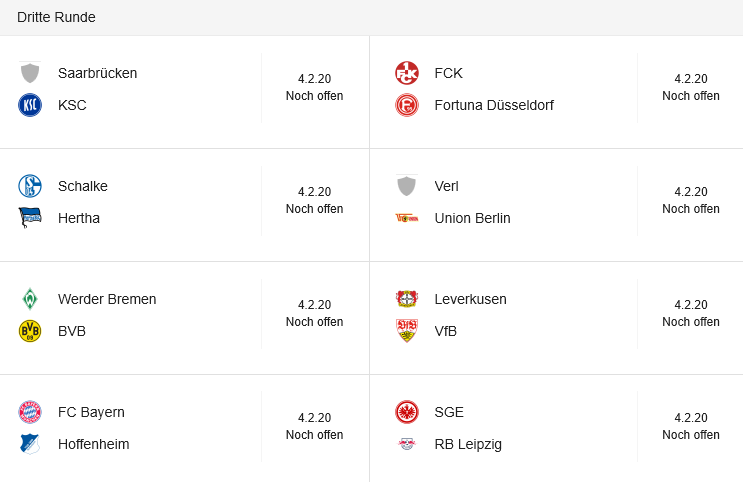The height and width of the screenshot is (482, 743).
Task: Click the SGE eagle logo
Action: tap(407, 412)
